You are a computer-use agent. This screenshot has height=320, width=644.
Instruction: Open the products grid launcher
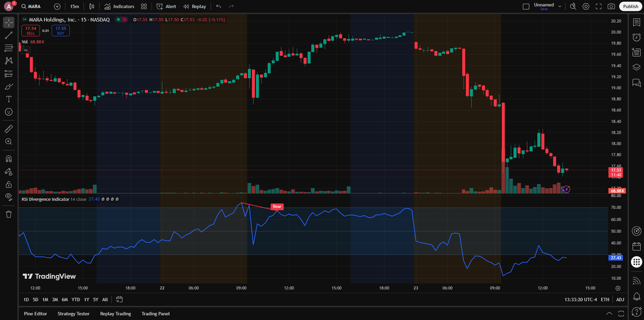tap(636, 262)
